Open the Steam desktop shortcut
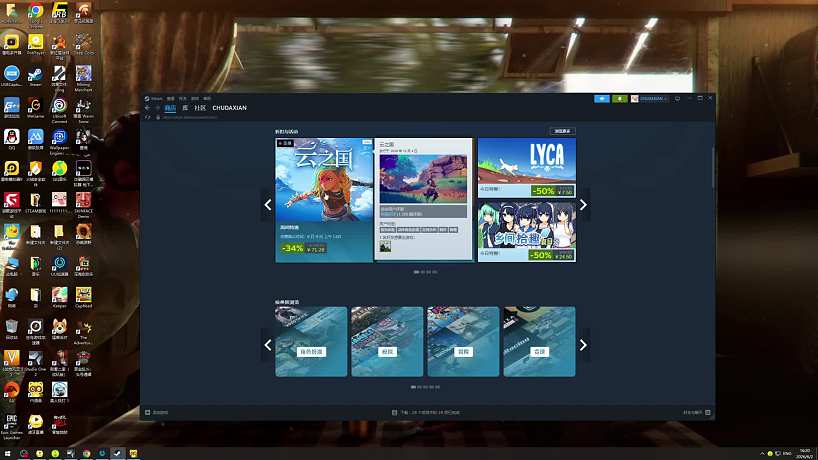This screenshot has width=818, height=460. tap(35, 76)
